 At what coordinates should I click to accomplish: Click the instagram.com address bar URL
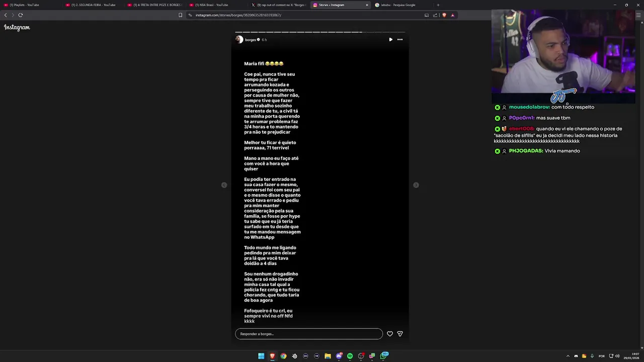pos(238,15)
